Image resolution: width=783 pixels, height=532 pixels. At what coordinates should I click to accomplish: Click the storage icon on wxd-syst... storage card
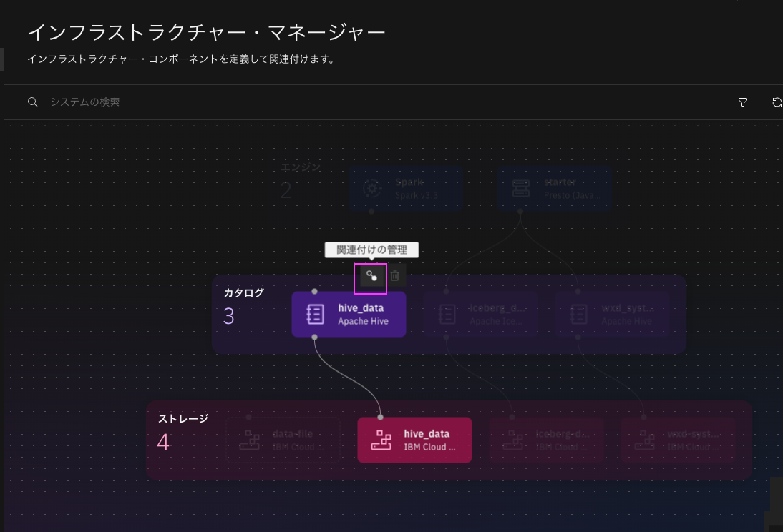click(645, 440)
